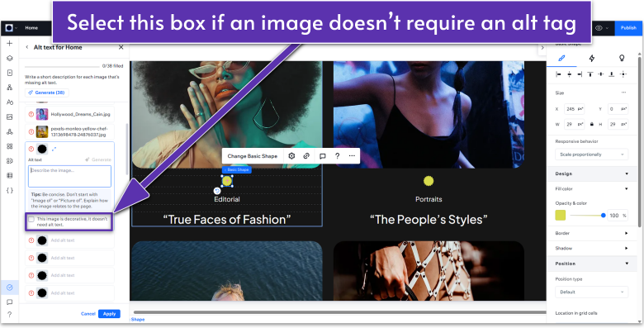This screenshot has width=644, height=328.
Task: Click the opacity slider handle
Action: click(x=603, y=216)
